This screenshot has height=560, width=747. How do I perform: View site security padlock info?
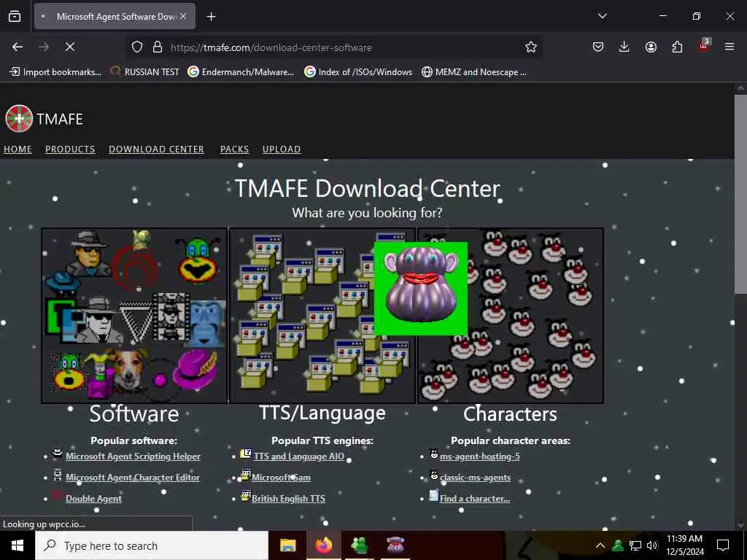(x=158, y=47)
